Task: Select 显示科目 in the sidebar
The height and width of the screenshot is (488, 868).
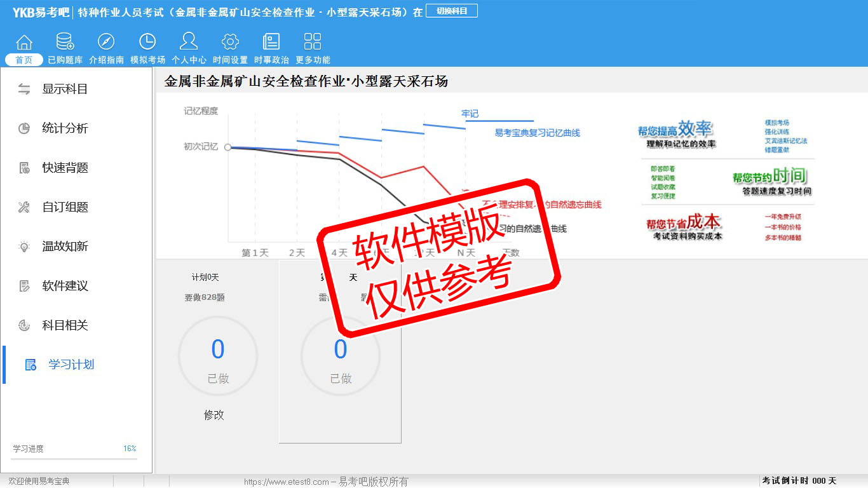Action: pyautogui.click(x=64, y=89)
